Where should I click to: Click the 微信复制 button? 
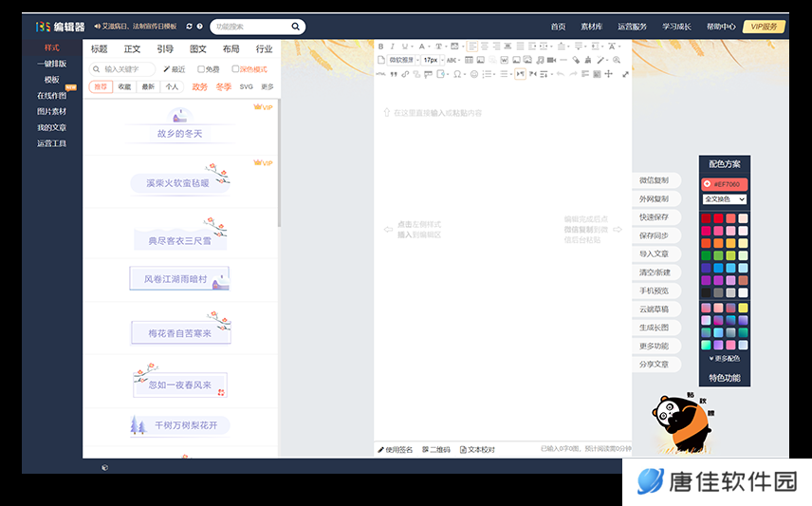pos(655,179)
